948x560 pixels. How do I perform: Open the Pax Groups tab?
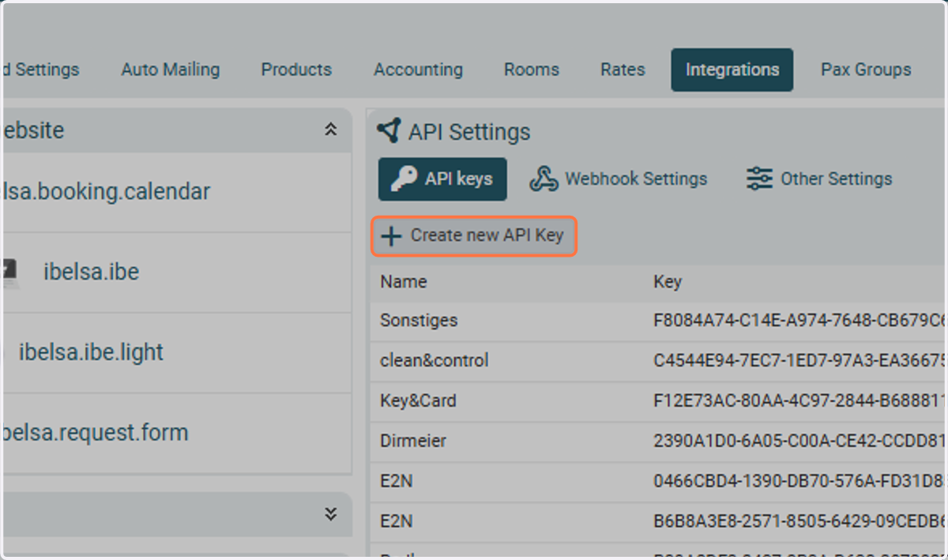tap(866, 70)
